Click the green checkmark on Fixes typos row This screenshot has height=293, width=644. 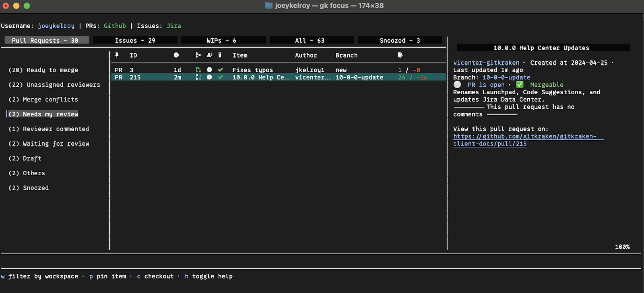221,70
